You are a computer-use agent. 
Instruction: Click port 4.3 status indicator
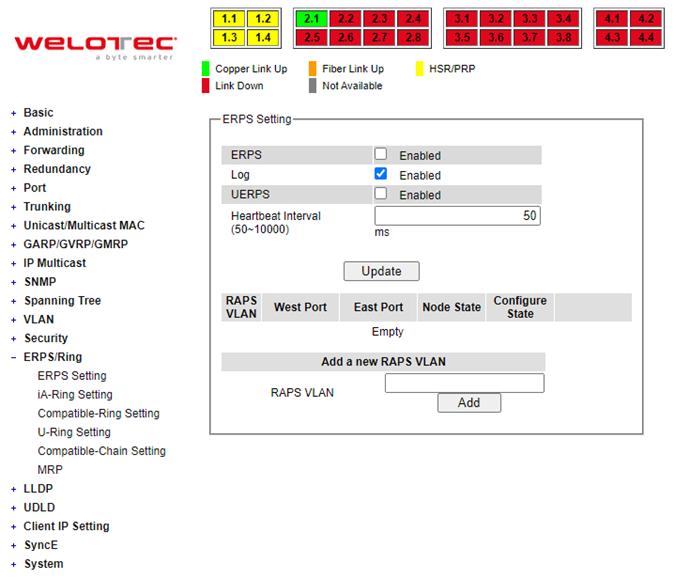point(612,37)
